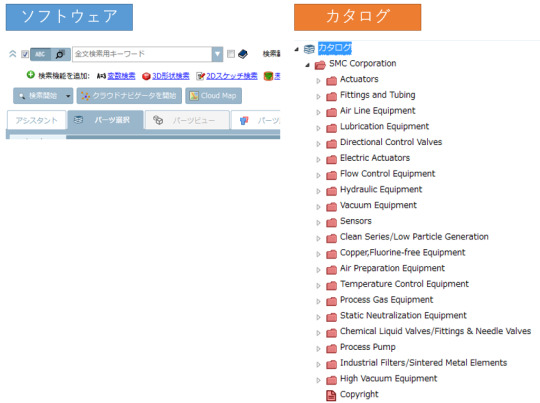
Task: Click the Process Pump folder icon
Action: coord(331,349)
